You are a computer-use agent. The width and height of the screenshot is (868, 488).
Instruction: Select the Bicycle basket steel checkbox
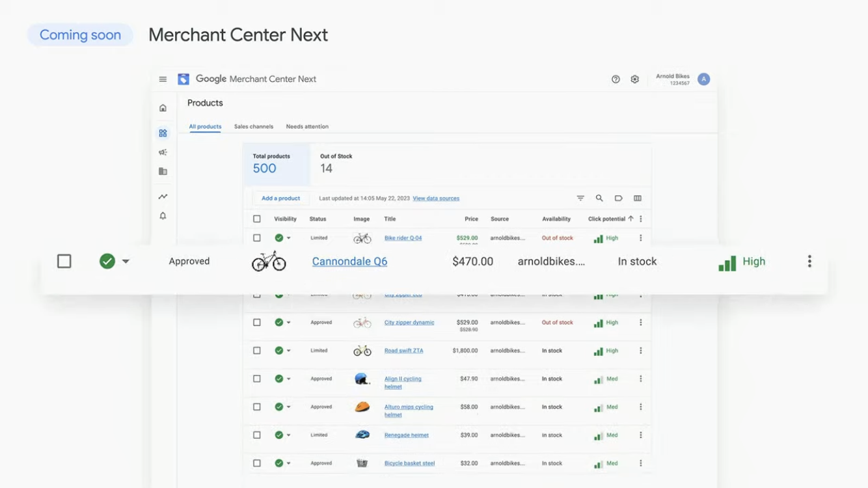click(x=257, y=463)
